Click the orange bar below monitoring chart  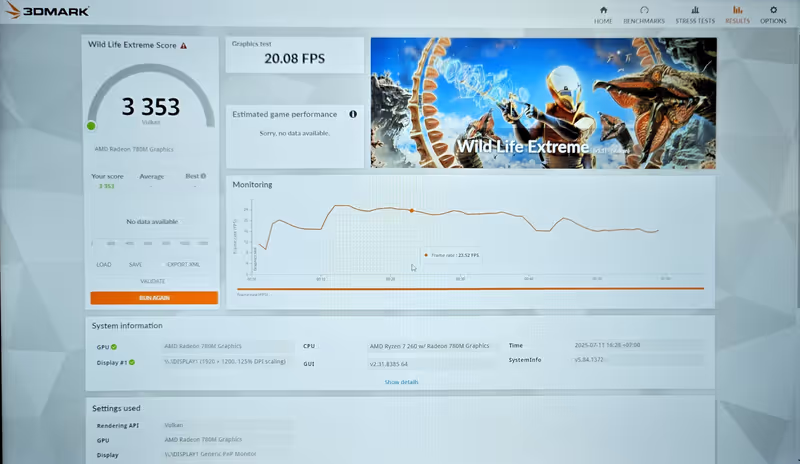pos(470,289)
